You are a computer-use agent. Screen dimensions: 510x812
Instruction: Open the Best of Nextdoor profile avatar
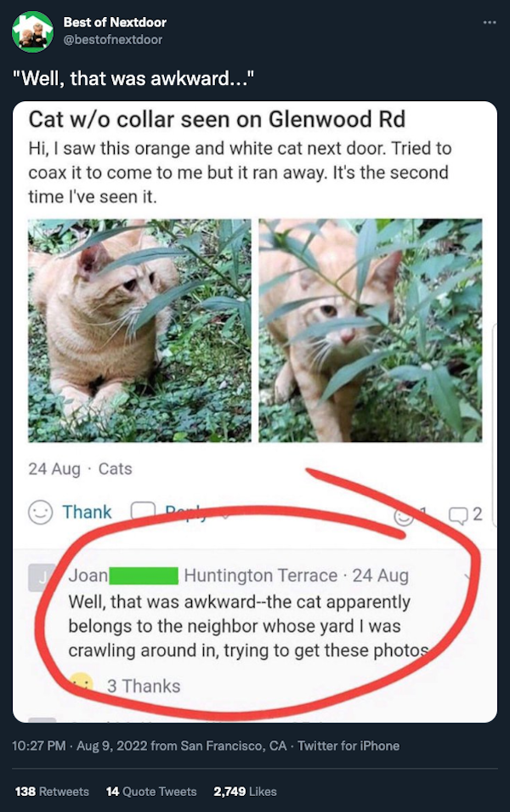[x=32, y=31]
